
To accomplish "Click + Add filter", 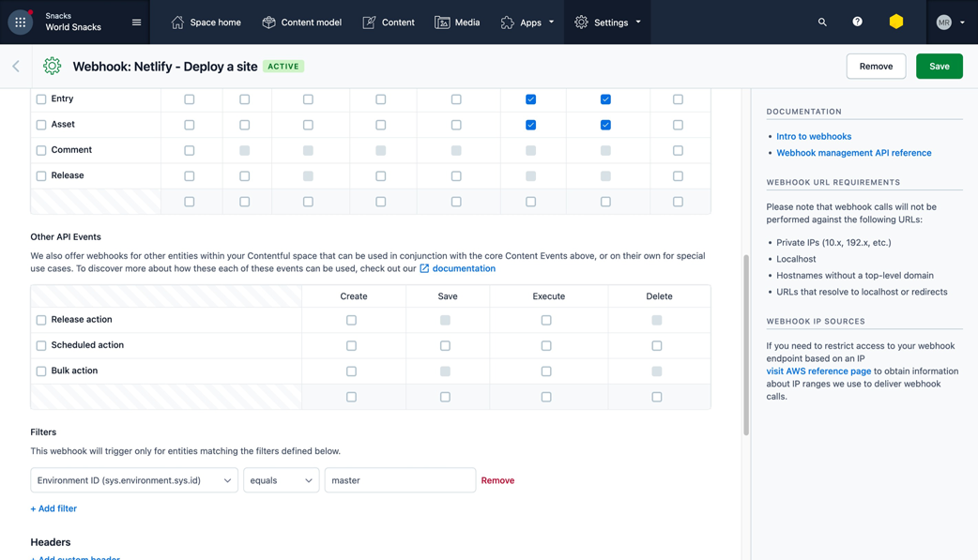I will pyautogui.click(x=53, y=508).
